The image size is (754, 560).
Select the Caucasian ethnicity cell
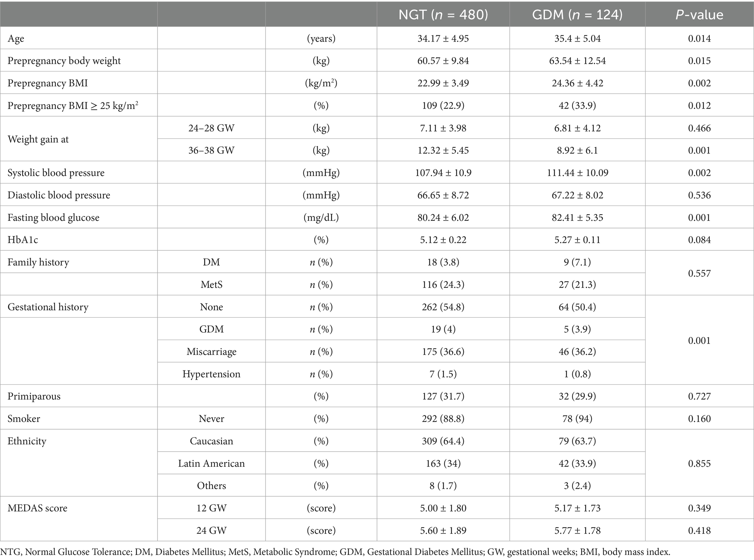pos(211,441)
